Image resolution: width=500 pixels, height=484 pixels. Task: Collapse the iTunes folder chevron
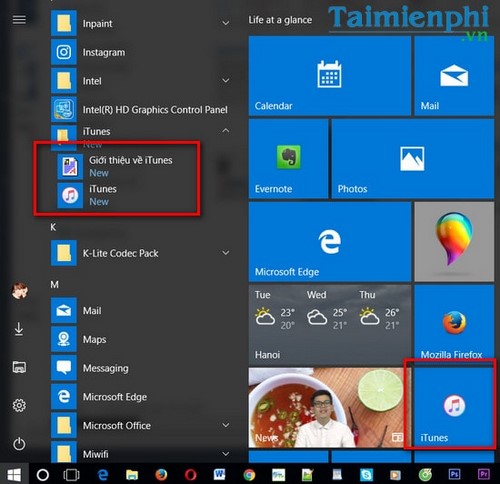tap(226, 131)
